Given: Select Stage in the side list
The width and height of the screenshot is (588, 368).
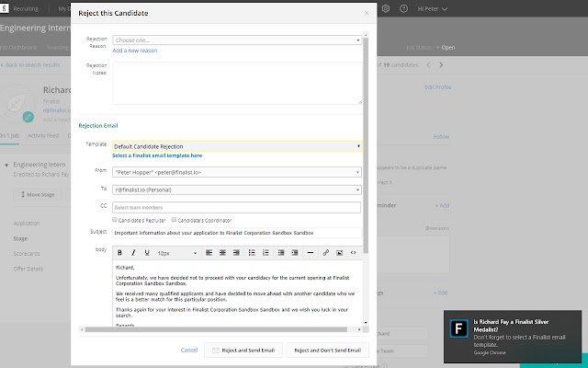Looking at the screenshot, I should coord(20,238).
